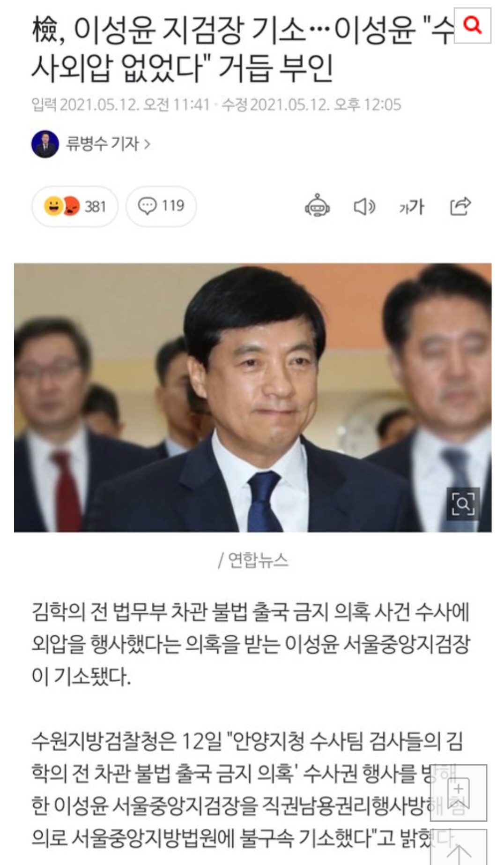Open the 가가 font size selector
The image size is (504, 865).
412,207
